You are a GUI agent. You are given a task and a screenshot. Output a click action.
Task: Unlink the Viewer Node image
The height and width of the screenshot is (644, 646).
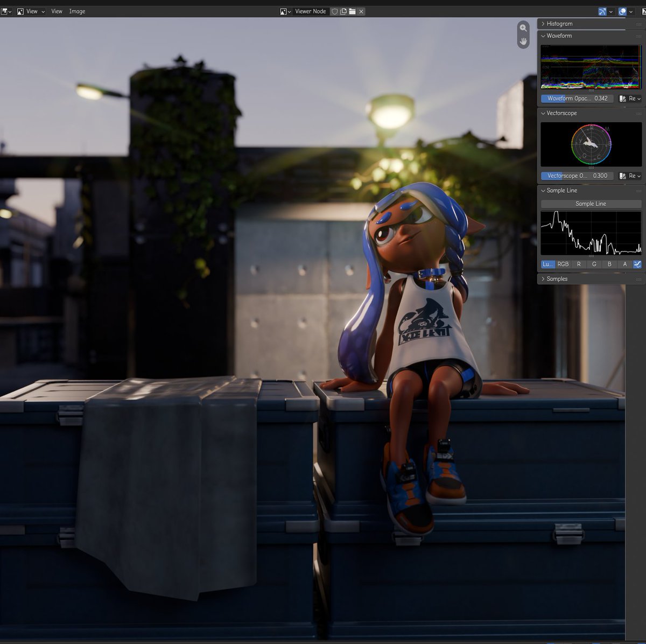pyautogui.click(x=361, y=11)
